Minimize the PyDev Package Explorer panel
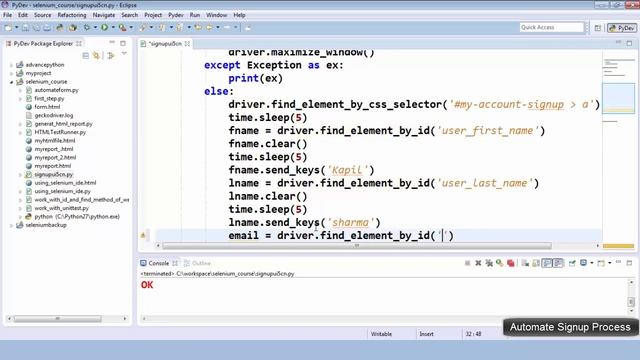Image resolution: width=640 pixels, height=360 pixels. tap(112, 42)
